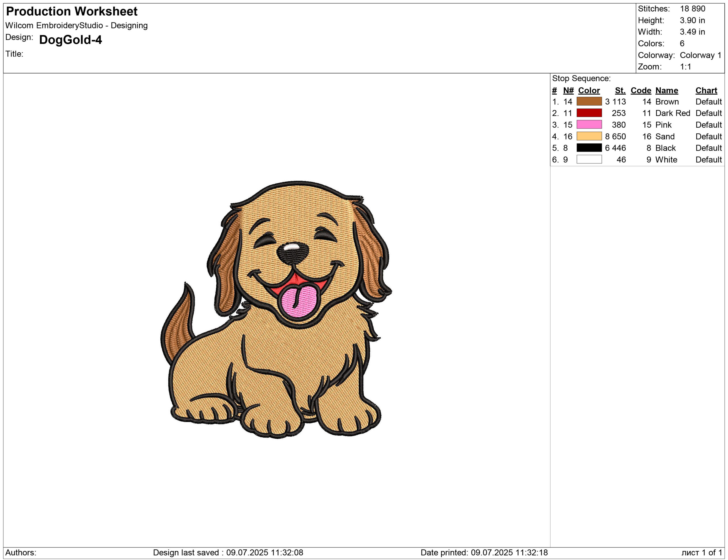Click the Pink color swatch
728x560 pixels.
589,125
